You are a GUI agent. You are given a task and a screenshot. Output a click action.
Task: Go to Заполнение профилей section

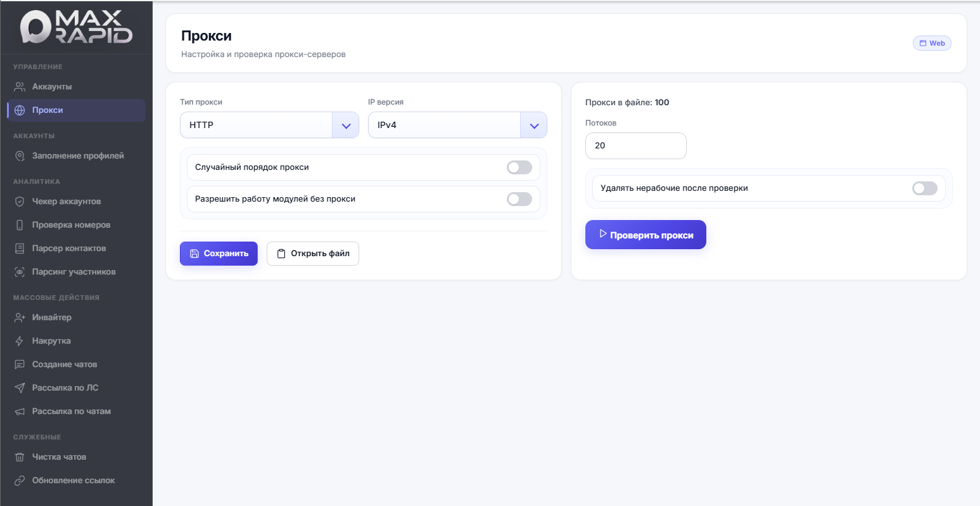[x=78, y=156]
